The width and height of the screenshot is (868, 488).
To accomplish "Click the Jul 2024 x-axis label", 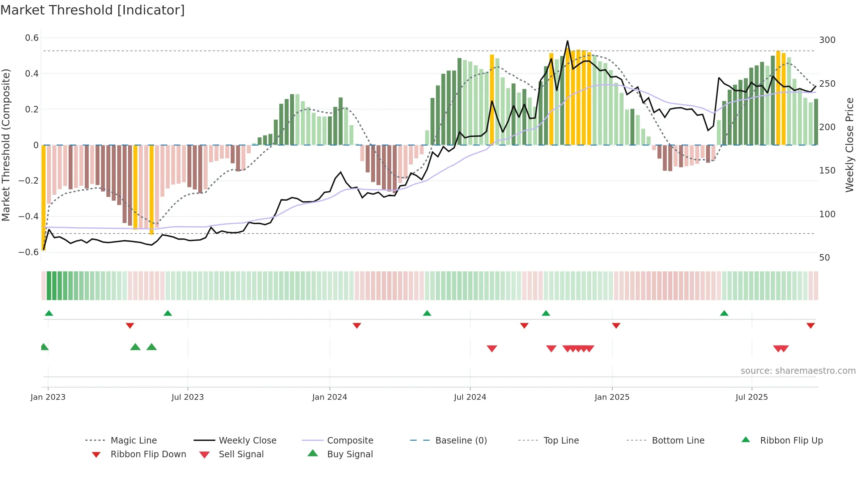I will [x=470, y=397].
